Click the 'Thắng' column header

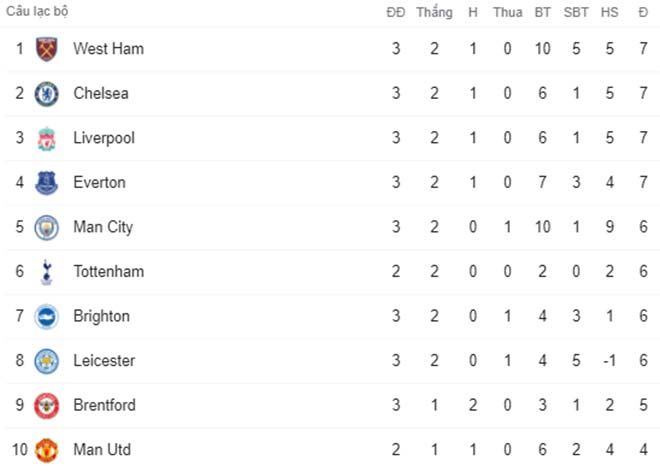click(434, 12)
